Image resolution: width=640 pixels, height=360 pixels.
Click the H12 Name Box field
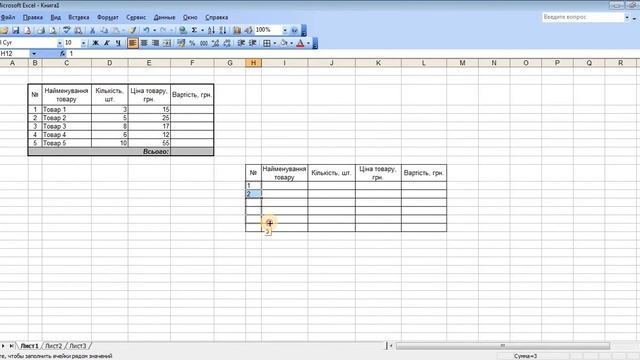[15, 53]
